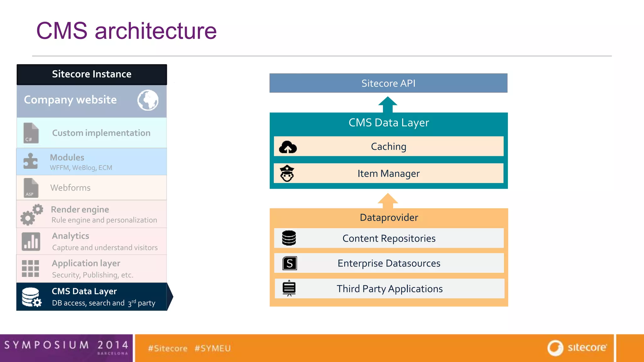This screenshot has height=362, width=644.
Task: Click the Sitecore logo in footer
Action: pyautogui.click(x=577, y=348)
